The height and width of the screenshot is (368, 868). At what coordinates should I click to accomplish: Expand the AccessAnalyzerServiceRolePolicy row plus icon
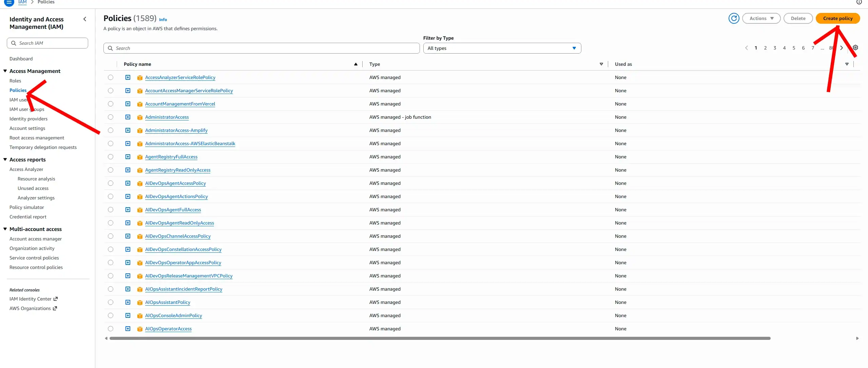point(128,77)
